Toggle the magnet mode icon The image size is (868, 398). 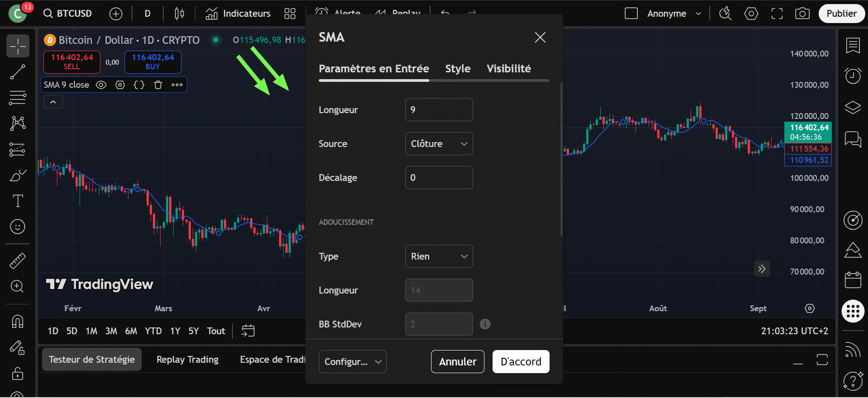click(18, 322)
